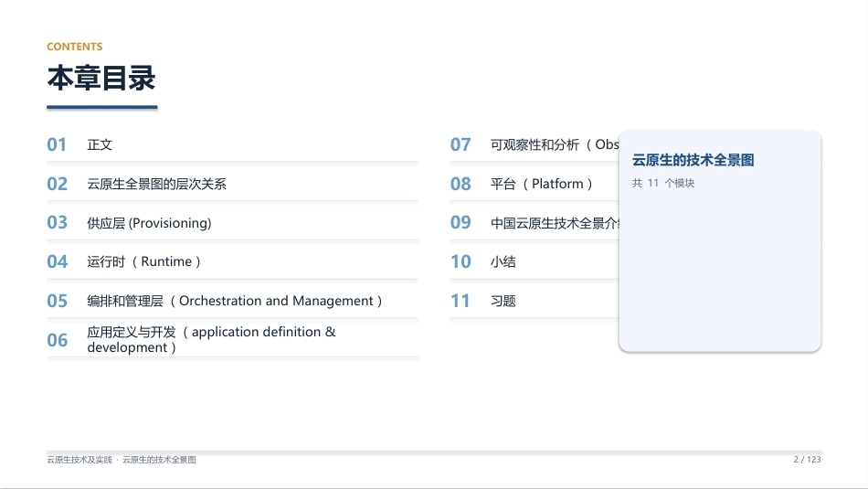Image resolution: width=868 pixels, height=489 pixels.
Task: Click the number 04 in contents
Action: (57, 261)
